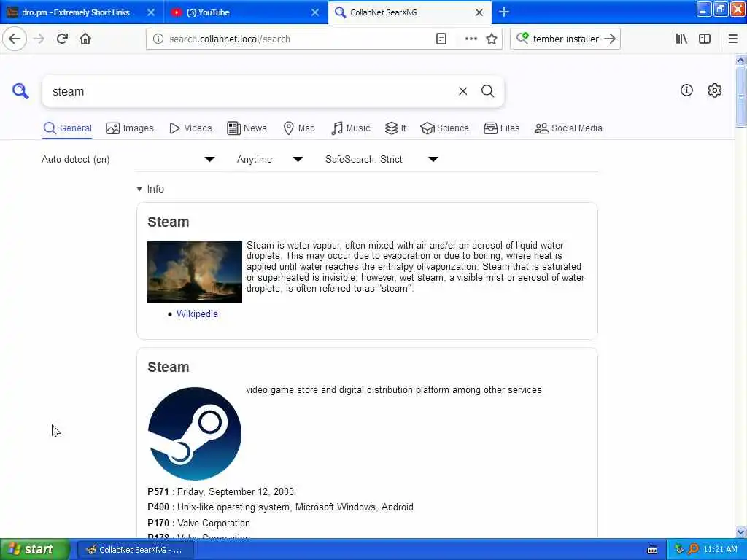The height and width of the screenshot is (560, 747).
Task: Select the Files search category
Action: point(502,128)
